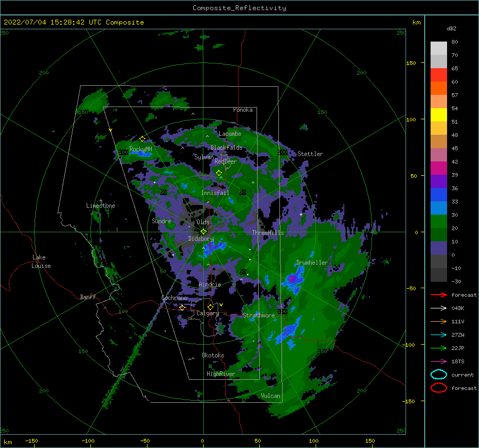479x448 pixels.
Task: Select the Lacombe city label
Action: (x=230, y=134)
